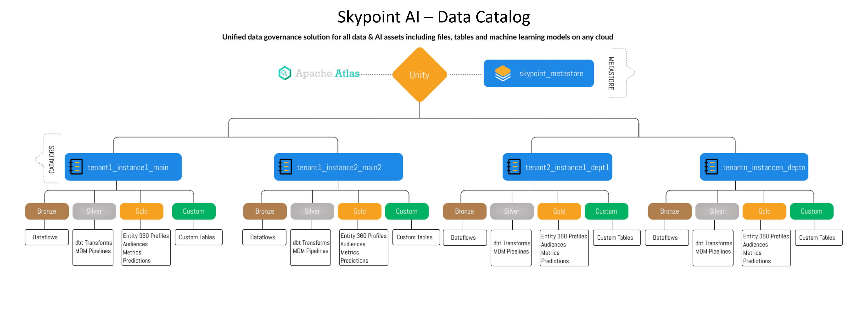Open the tenant1_instance2_main2 catalog

point(338,167)
